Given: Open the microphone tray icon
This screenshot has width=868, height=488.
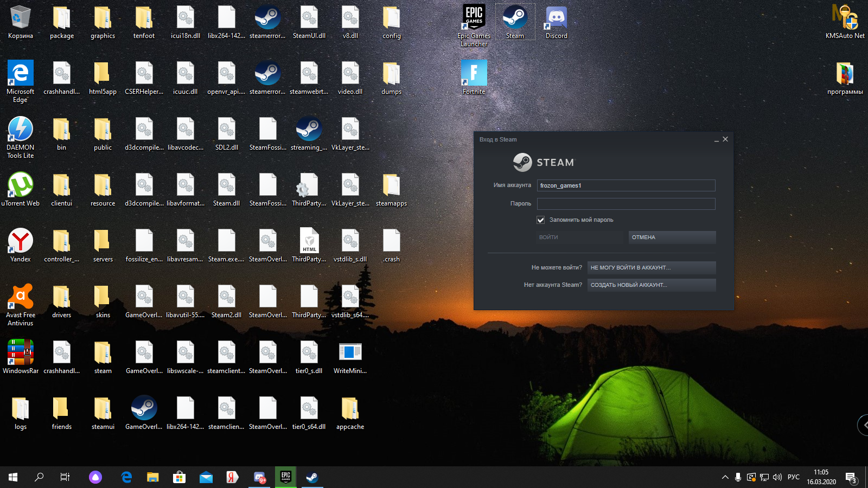Looking at the screenshot, I should (738, 477).
